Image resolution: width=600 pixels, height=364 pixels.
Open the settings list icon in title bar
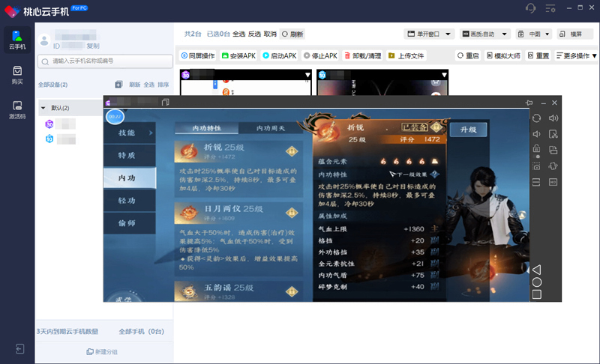pos(550,8)
